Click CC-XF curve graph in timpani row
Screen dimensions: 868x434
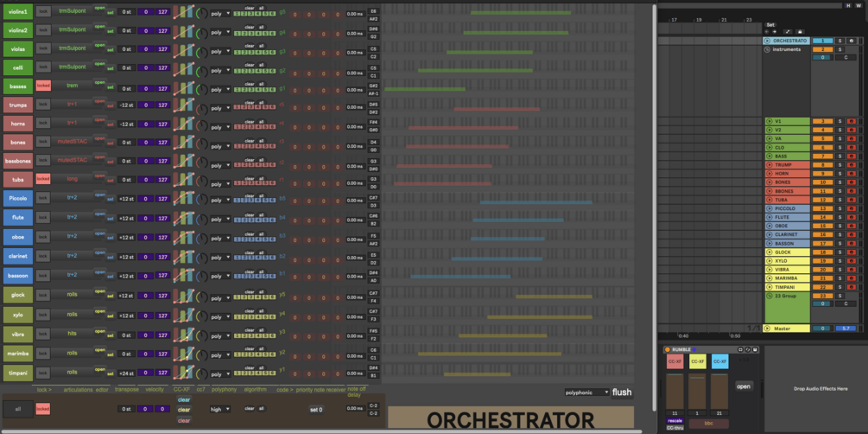point(183,373)
